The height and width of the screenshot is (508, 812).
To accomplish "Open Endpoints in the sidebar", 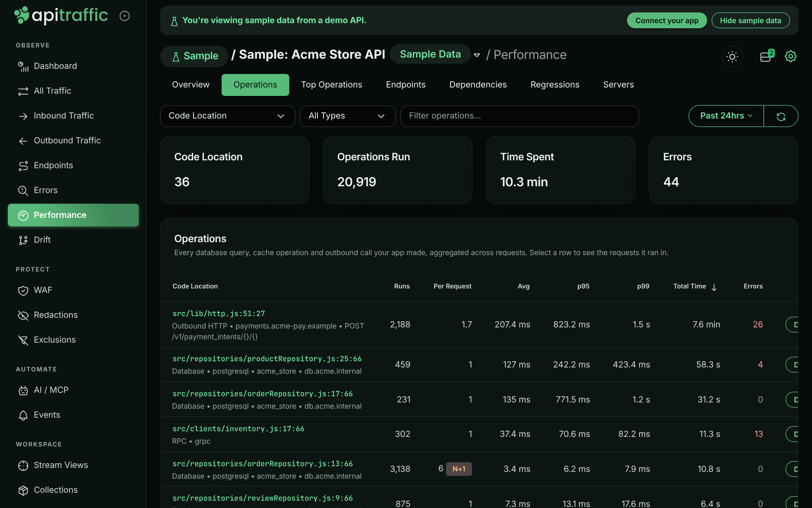I will 73,165.
